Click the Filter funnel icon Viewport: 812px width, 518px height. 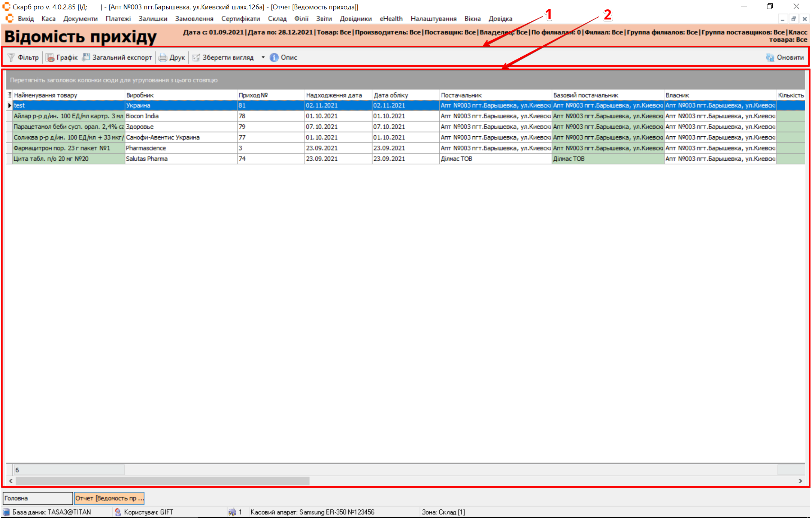click(x=11, y=57)
